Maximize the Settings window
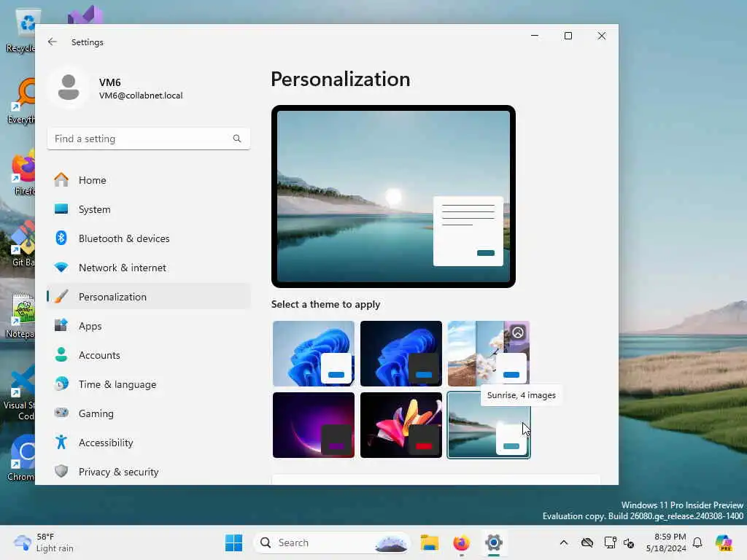Screen dimensions: 747x560 pyautogui.click(x=568, y=36)
